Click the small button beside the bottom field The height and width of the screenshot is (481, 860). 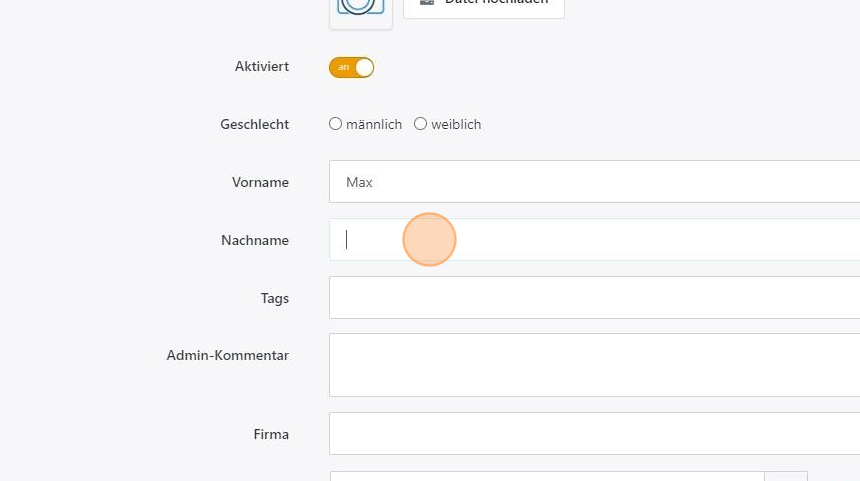(x=786, y=476)
